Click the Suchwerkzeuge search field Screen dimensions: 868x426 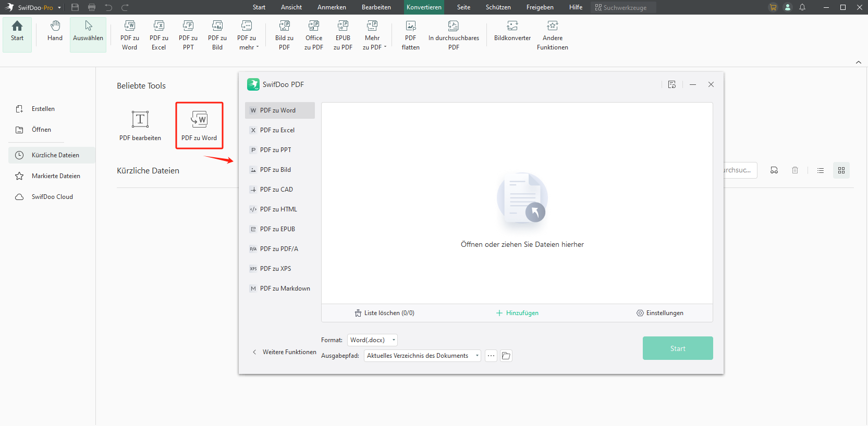[x=624, y=7]
